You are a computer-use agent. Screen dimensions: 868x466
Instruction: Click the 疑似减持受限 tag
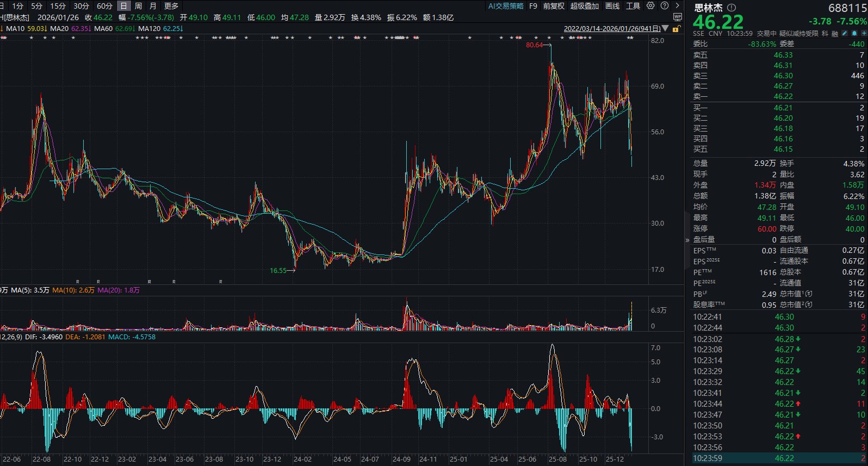799,34
